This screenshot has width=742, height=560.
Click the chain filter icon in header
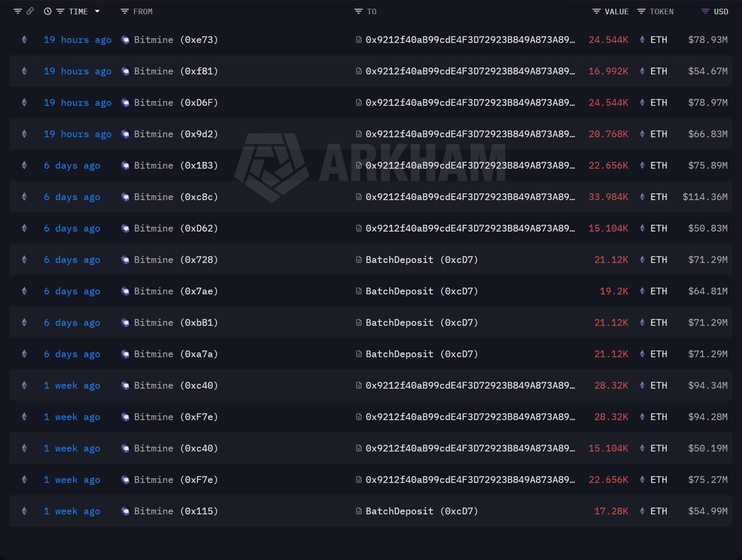(x=18, y=11)
